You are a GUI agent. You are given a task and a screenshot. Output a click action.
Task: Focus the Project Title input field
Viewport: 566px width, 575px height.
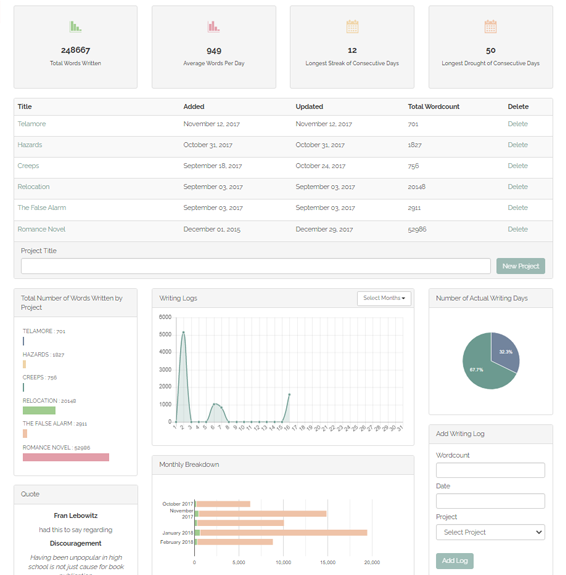pos(256,266)
